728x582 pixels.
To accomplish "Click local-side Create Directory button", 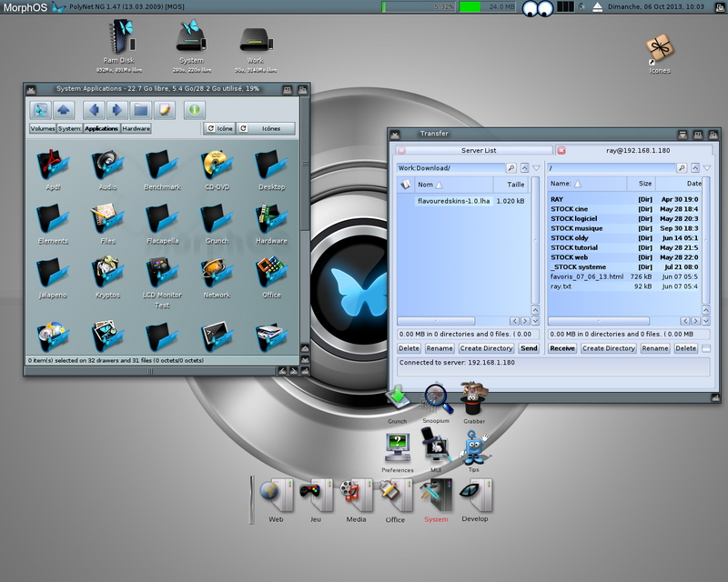I will click(x=486, y=348).
